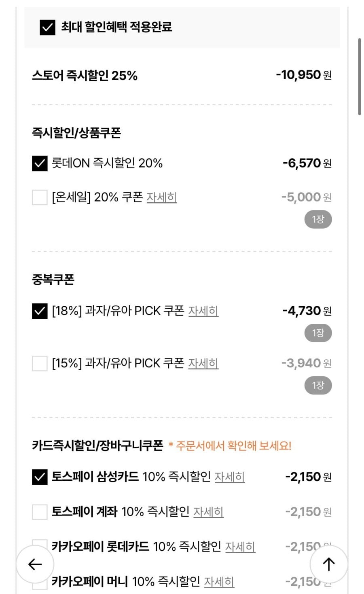Uncheck 토스페이 삼성카드 10% 즉시할인
The width and height of the screenshot is (364, 594).
pos(40,477)
